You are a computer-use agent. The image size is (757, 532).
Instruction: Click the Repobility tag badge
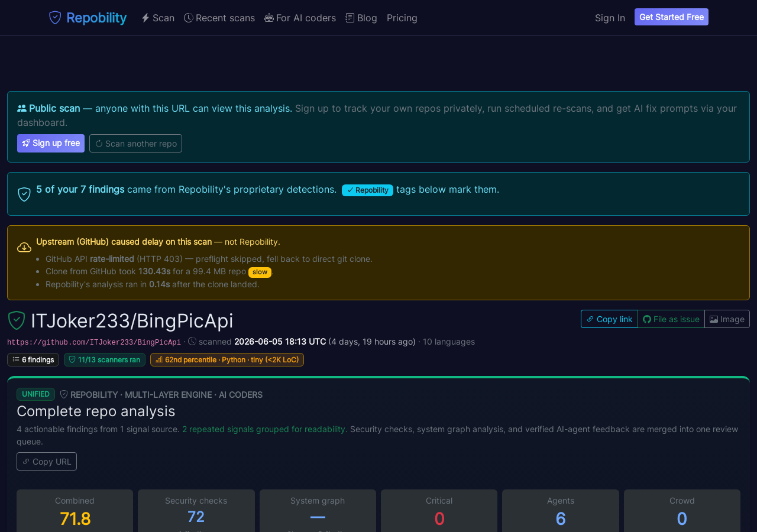(x=367, y=190)
